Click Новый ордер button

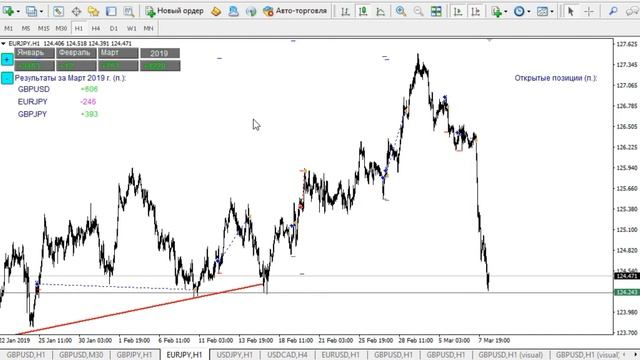(175, 11)
